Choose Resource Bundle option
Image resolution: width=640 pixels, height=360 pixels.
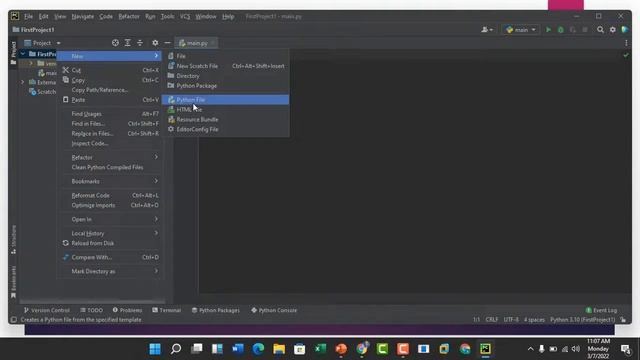coord(225,120)
